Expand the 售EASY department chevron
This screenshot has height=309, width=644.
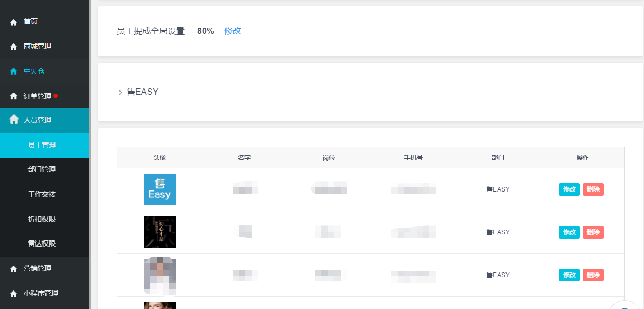(x=121, y=93)
